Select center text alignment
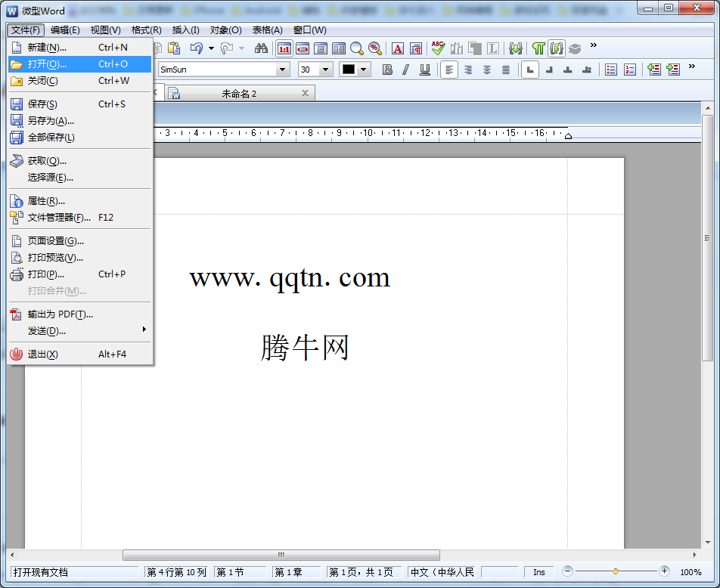The height and width of the screenshot is (588, 720). click(x=468, y=70)
